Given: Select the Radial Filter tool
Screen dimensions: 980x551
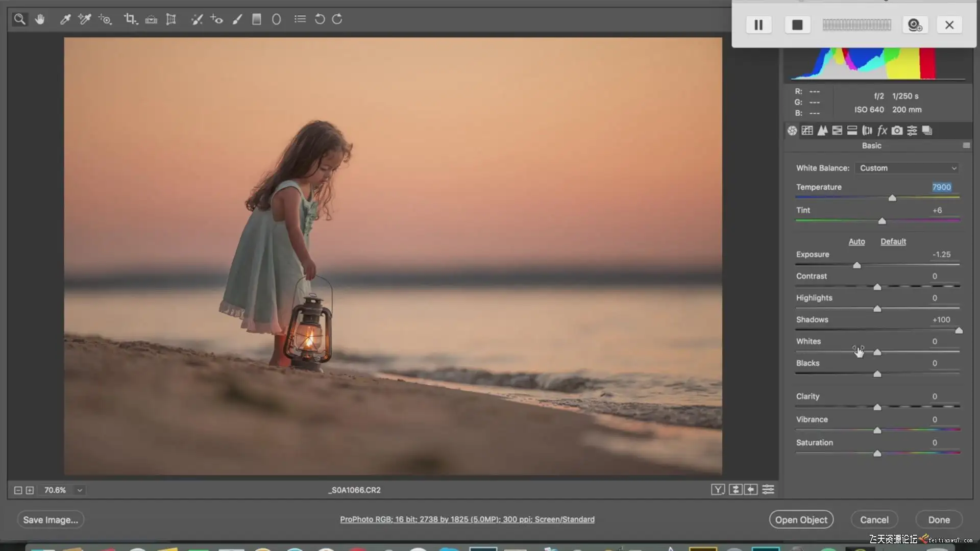Looking at the screenshot, I should [x=276, y=19].
